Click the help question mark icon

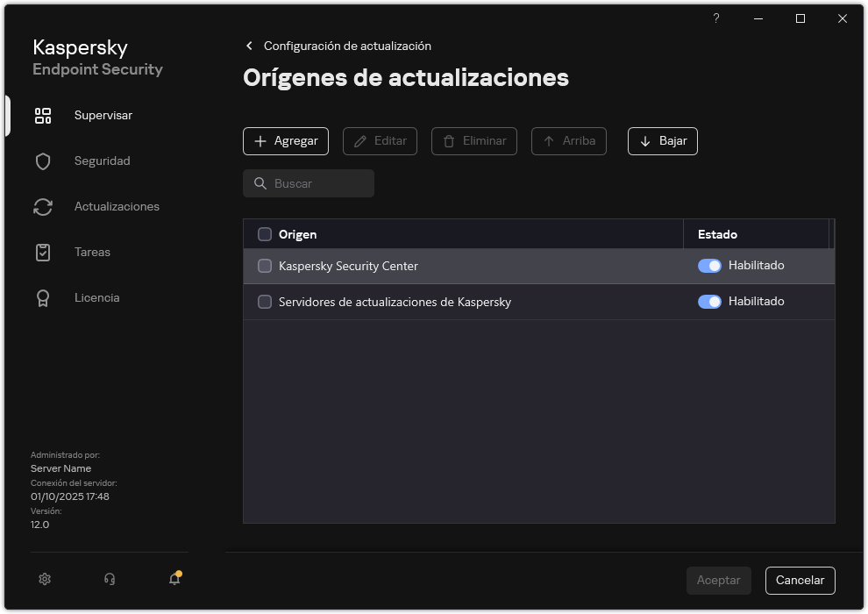pyautogui.click(x=715, y=18)
